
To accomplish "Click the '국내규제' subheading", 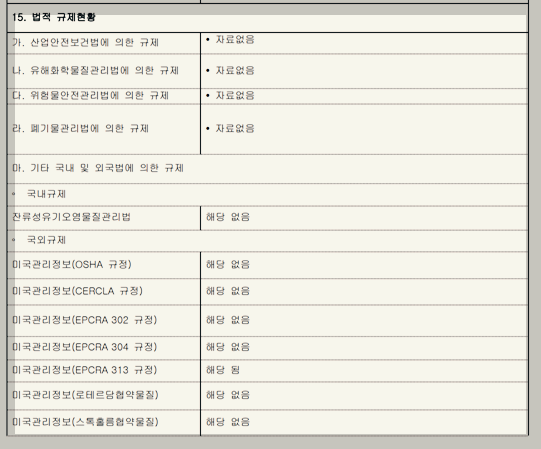I will tap(46, 194).
